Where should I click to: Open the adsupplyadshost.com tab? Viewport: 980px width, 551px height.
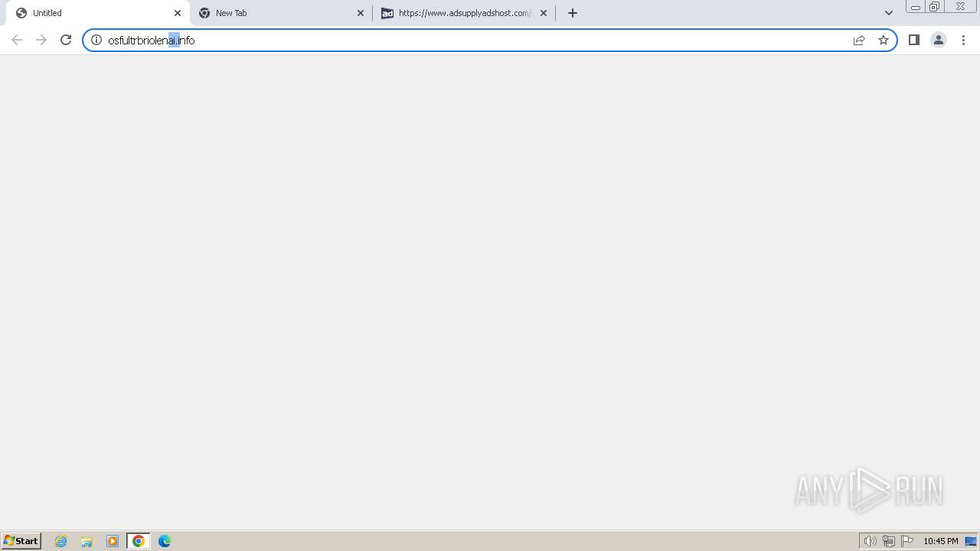pyautogui.click(x=464, y=13)
